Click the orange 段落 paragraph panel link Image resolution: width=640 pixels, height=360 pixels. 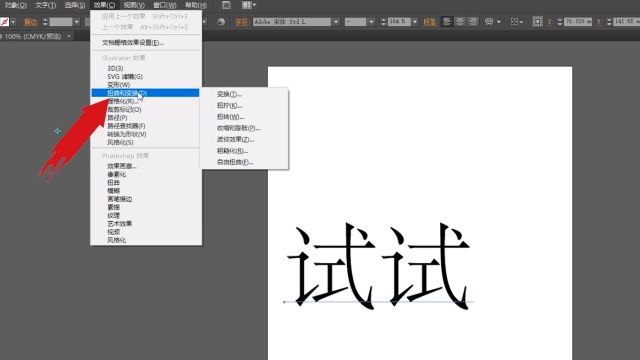point(429,22)
